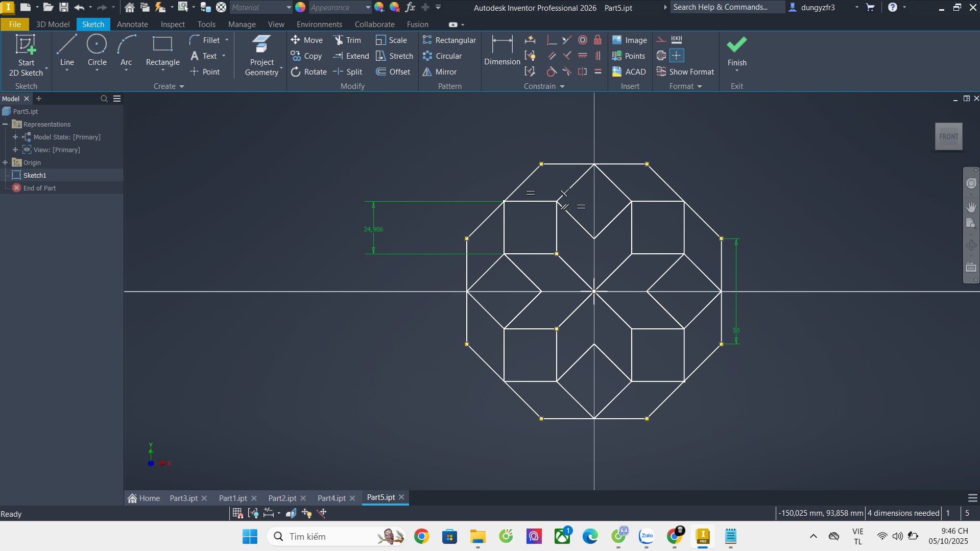Click the Appearance color wheel icon
Screen dimensions: 980x551
pyautogui.click(x=300, y=8)
